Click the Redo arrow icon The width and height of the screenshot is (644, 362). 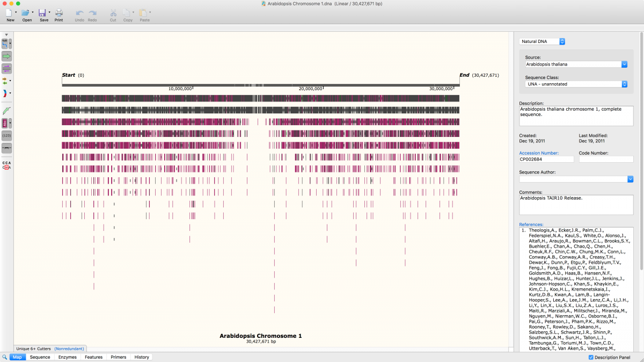click(x=92, y=12)
